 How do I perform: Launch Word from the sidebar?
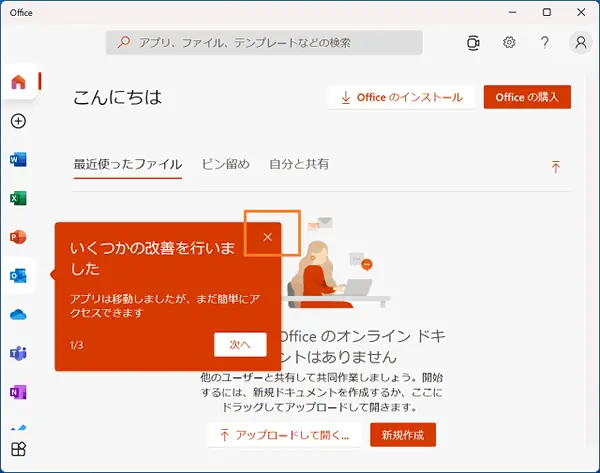click(x=18, y=159)
